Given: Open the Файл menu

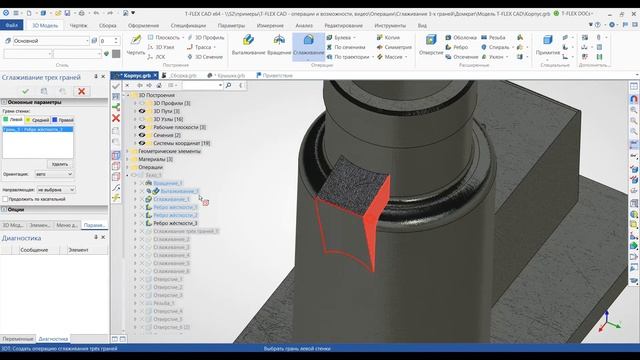Looking at the screenshot, I should point(12,25).
